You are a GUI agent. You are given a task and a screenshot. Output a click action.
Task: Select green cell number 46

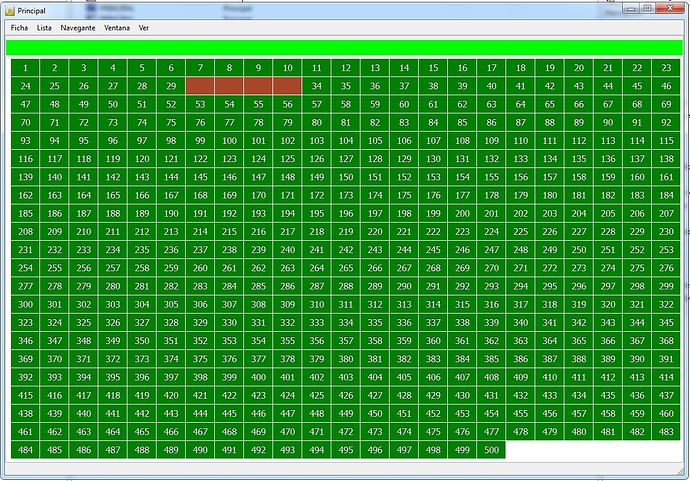tap(666, 86)
